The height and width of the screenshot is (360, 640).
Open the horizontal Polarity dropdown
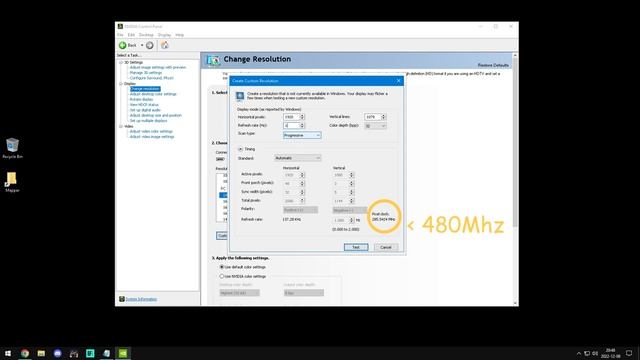point(300,210)
